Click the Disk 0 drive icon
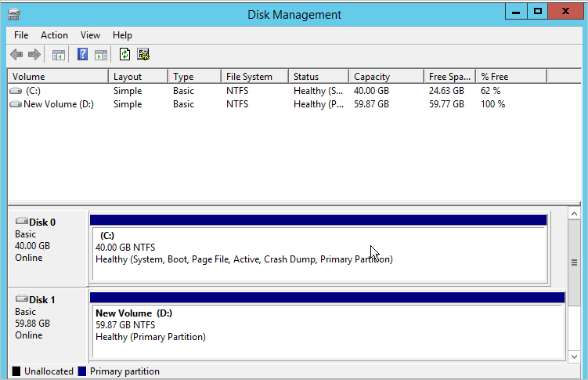 pyautogui.click(x=22, y=221)
